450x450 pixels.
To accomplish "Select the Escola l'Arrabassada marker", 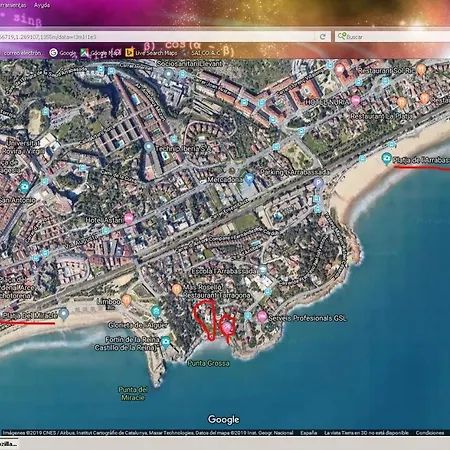I will [x=263, y=270].
